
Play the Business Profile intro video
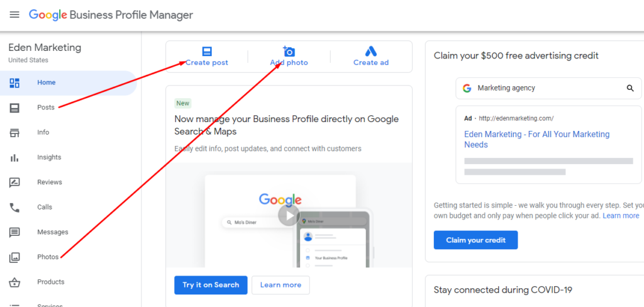pos(289,216)
